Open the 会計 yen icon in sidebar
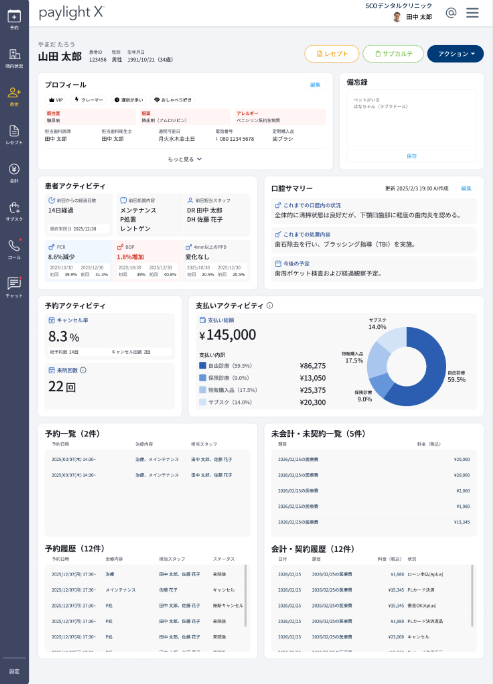 point(14,169)
